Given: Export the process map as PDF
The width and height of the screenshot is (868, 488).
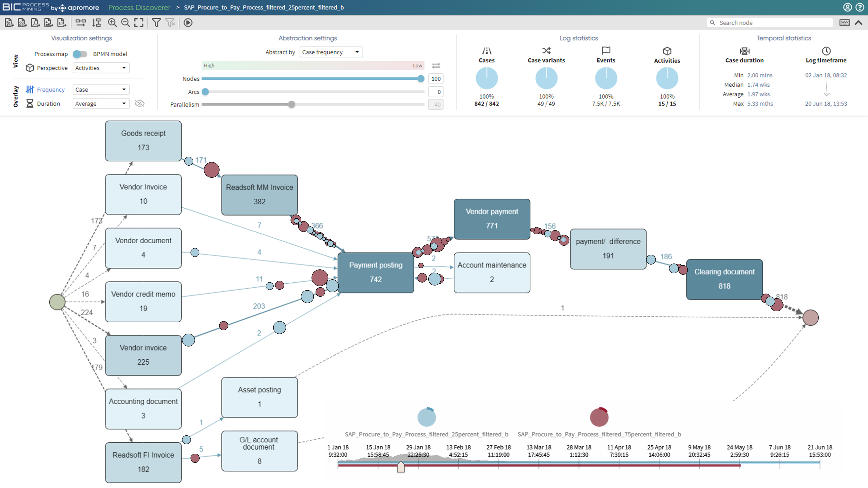Looking at the screenshot, I should click(x=35, y=23).
